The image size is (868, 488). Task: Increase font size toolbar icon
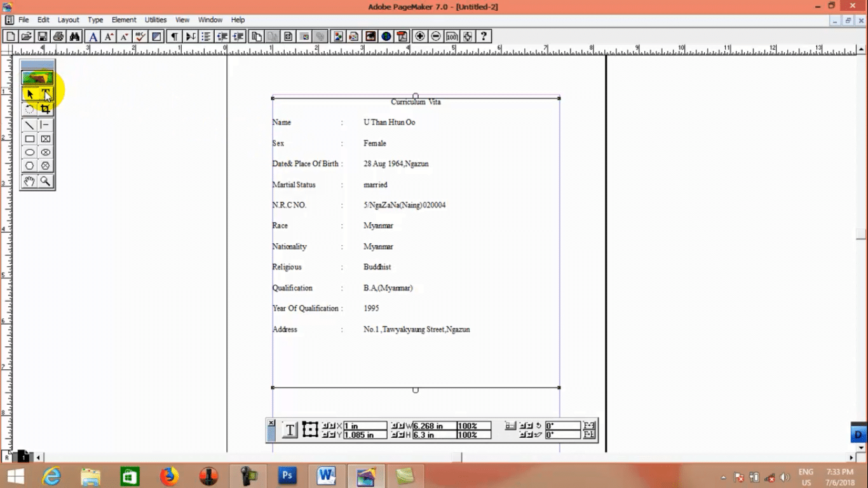(109, 36)
